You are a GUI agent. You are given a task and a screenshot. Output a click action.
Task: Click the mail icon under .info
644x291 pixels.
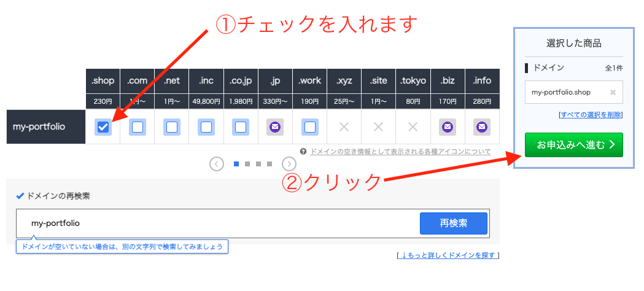482,127
